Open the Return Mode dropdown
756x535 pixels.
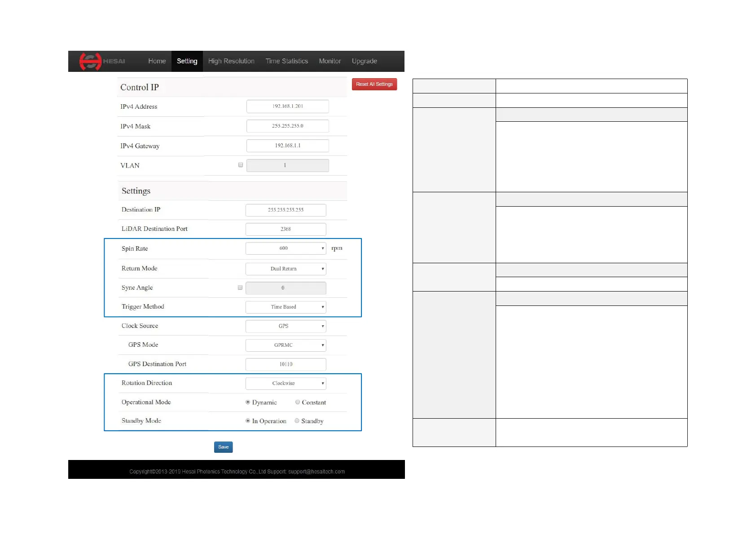[x=286, y=269]
